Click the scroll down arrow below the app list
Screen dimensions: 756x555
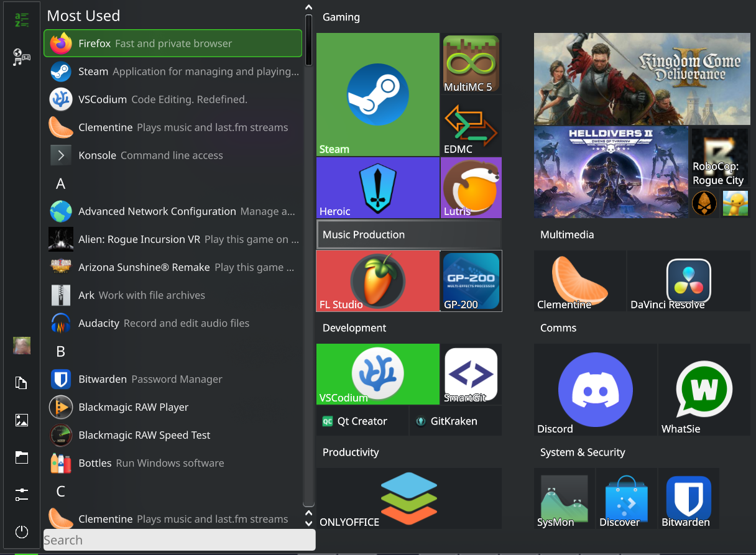[309, 523]
